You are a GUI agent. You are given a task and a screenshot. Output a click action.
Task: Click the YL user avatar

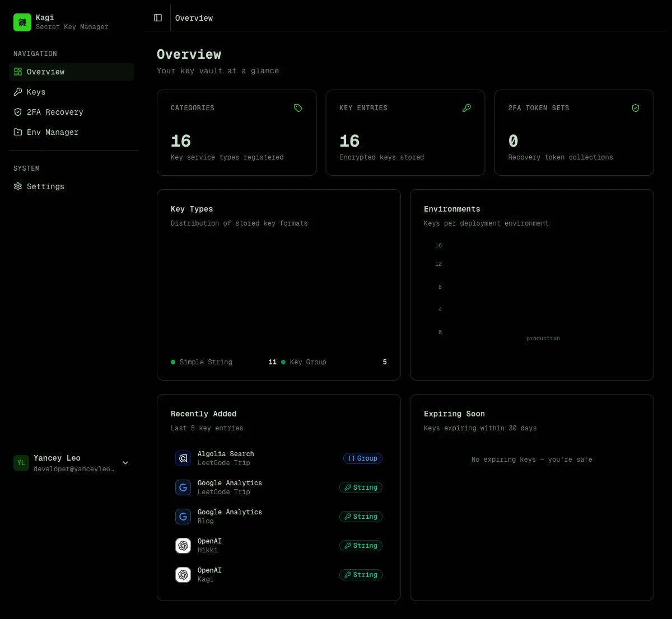[x=21, y=463]
